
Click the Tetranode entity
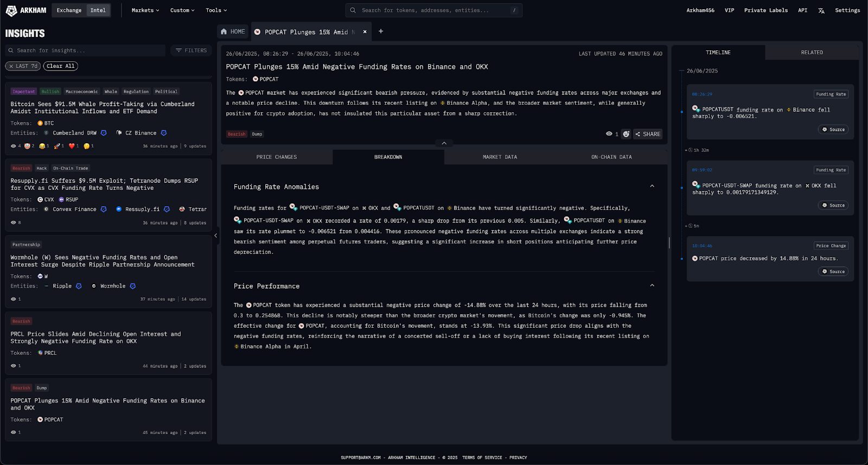(193, 209)
